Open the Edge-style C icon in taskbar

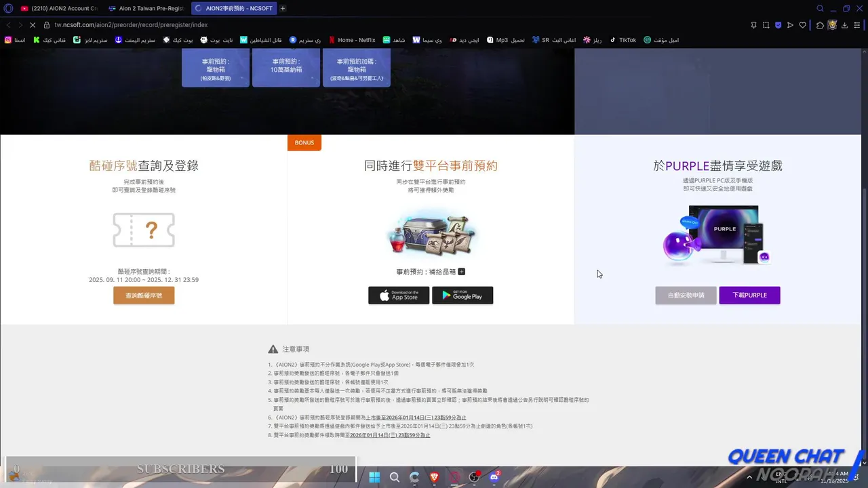click(x=414, y=477)
